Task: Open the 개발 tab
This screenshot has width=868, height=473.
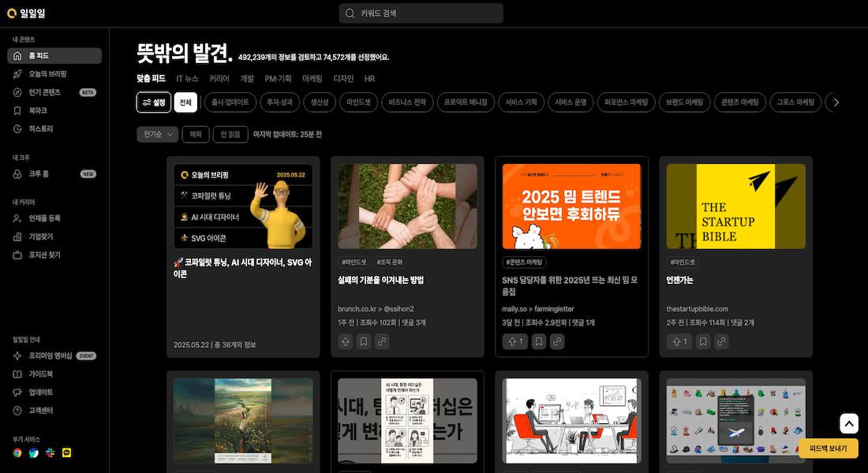Action: pos(247,79)
